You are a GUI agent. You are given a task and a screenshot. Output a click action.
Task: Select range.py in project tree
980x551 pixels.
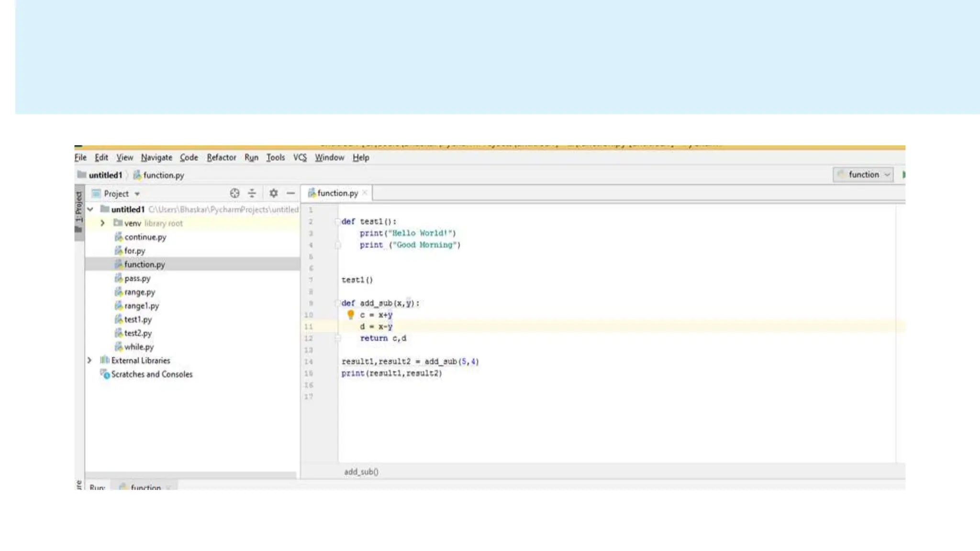pos(135,292)
